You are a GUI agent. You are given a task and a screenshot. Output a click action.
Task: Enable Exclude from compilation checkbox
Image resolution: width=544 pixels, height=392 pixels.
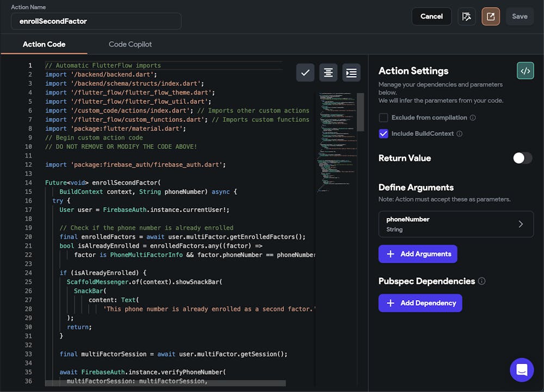pos(384,117)
